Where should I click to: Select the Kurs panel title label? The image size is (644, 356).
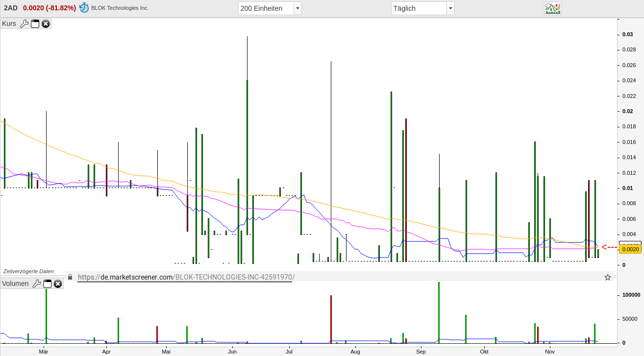point(9,24)
